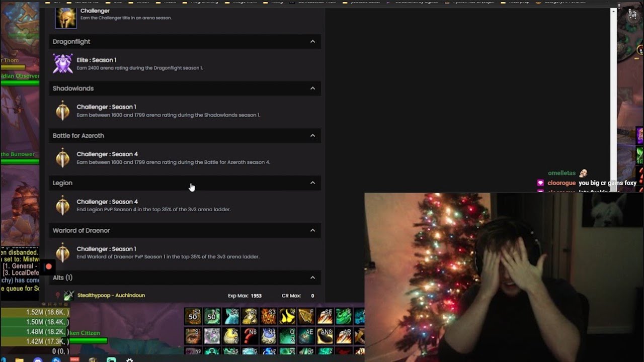Use the action bar ability bound to AE
Screen dimensions: 644x362
[306, 335]
